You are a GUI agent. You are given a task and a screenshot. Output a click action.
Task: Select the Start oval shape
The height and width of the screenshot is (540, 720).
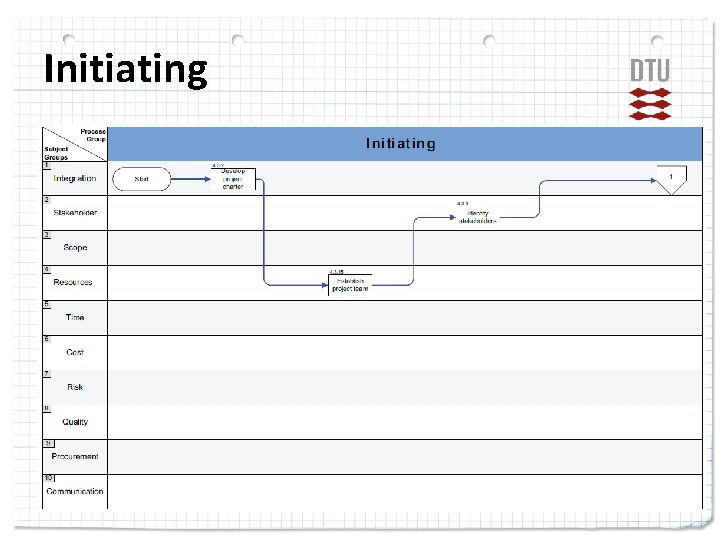tap(141, 179)
